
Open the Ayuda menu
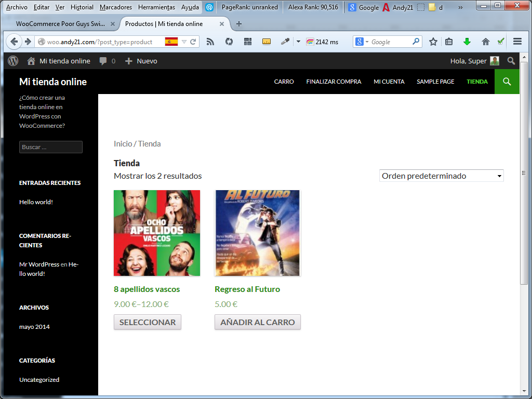190,7
